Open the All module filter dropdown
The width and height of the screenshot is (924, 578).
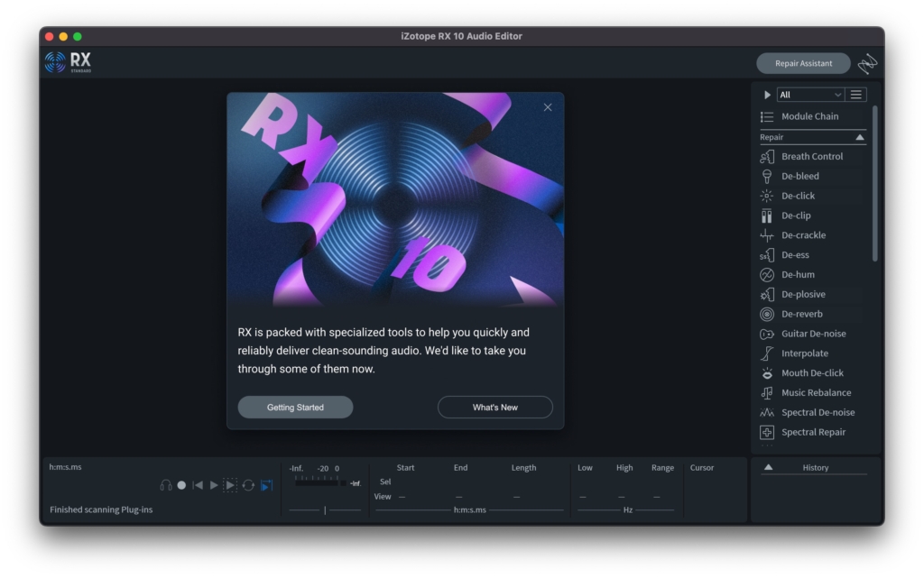point(809,95)
